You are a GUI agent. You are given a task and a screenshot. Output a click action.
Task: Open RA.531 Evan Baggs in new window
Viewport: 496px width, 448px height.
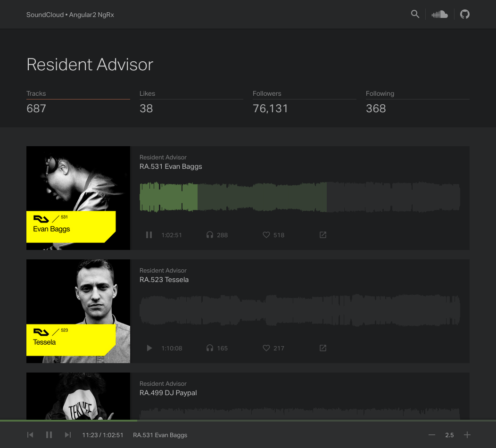point(323,235)
